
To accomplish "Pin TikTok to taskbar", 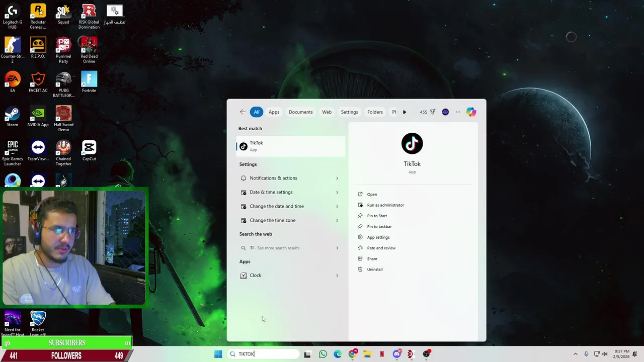I will pyautogui.click(x=379, y=227).
